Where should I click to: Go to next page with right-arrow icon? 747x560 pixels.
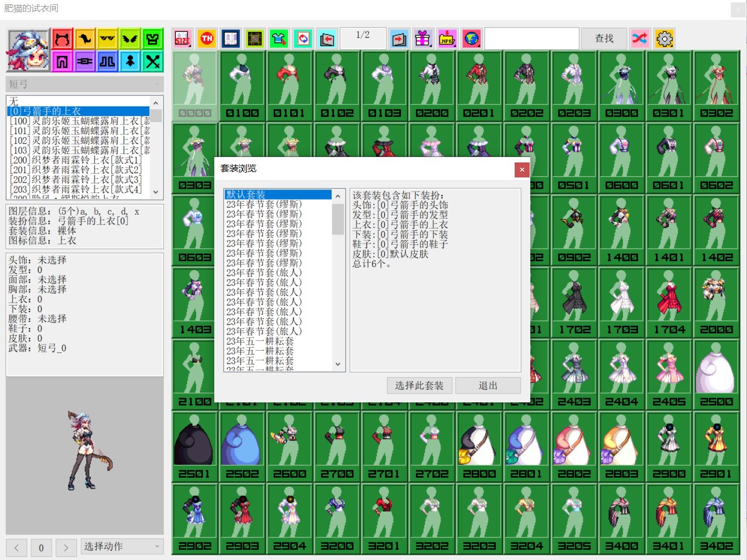(399, 39)
